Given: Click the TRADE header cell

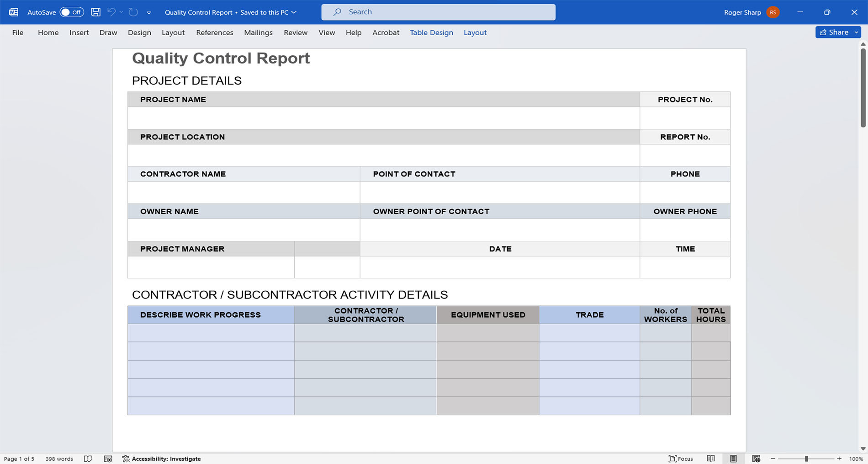Looking at the screenshot, I should click(589, 315).
